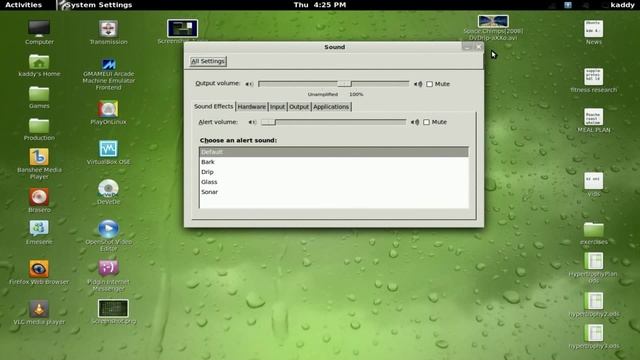Toggle Mute checkbox for alert volume
The height and width of the screenshot is (360, 640).
point(427,122)
